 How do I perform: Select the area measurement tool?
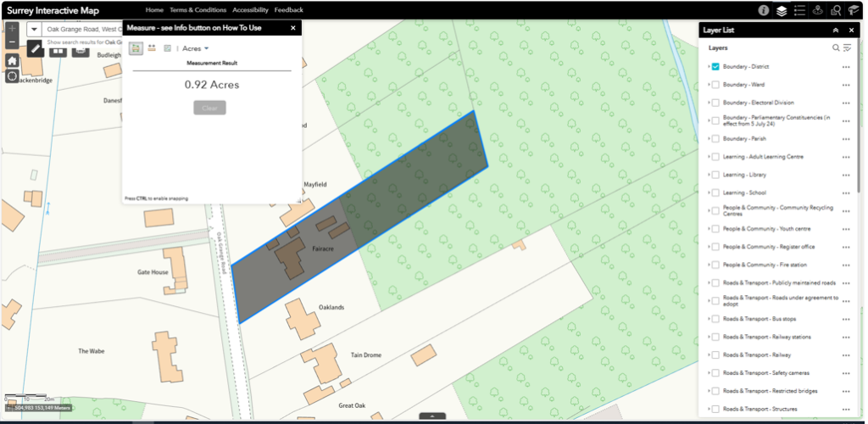pos(136,48)
